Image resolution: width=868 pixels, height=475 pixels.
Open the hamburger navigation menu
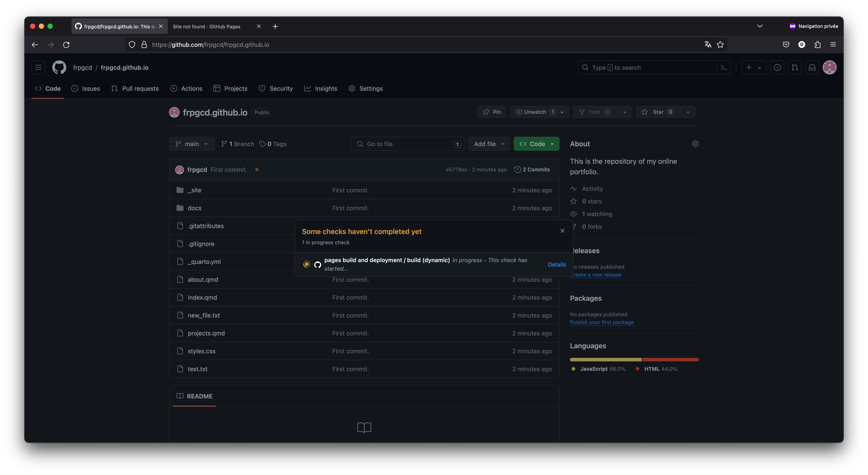point(38,67)
